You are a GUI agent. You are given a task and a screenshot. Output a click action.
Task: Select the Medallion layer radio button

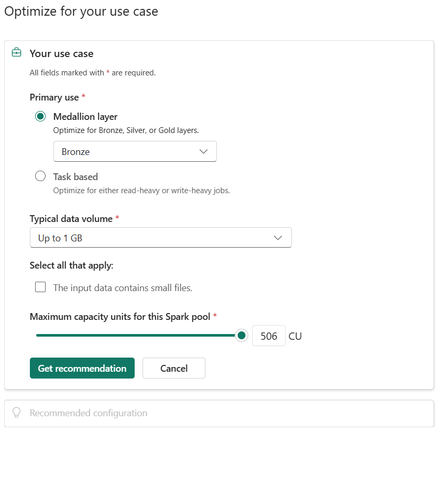[40, 116]
